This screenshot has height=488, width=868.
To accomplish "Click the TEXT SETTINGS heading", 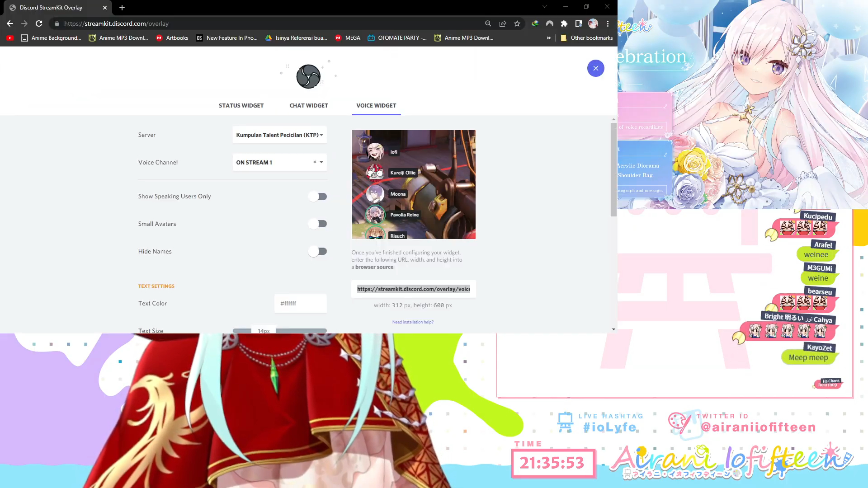I will click(x=156, y=286).
